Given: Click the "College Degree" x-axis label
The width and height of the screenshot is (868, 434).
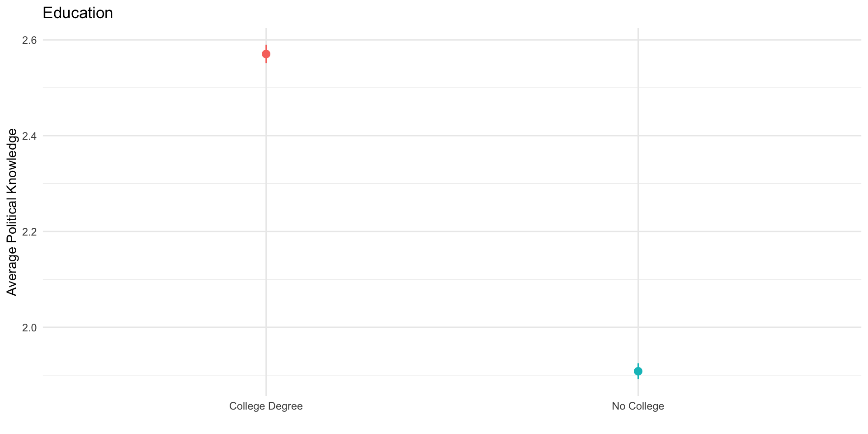Looking at the screenshot, I should click(266, 406).
